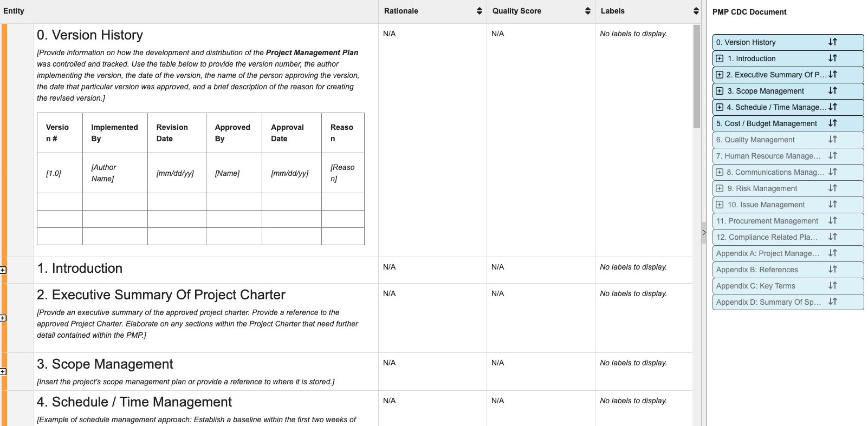Expand '9. Risk Management' subsections

(720, 188)
